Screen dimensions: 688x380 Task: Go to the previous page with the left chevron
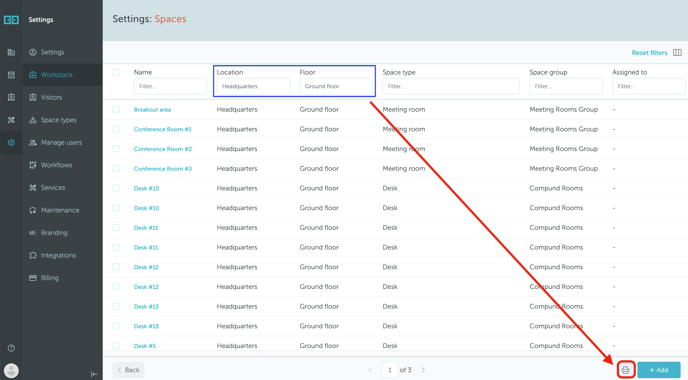coord(370,370)
